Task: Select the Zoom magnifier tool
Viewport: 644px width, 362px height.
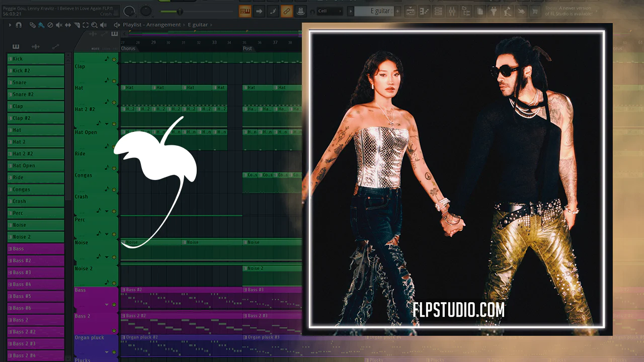Action: point(94,25)
